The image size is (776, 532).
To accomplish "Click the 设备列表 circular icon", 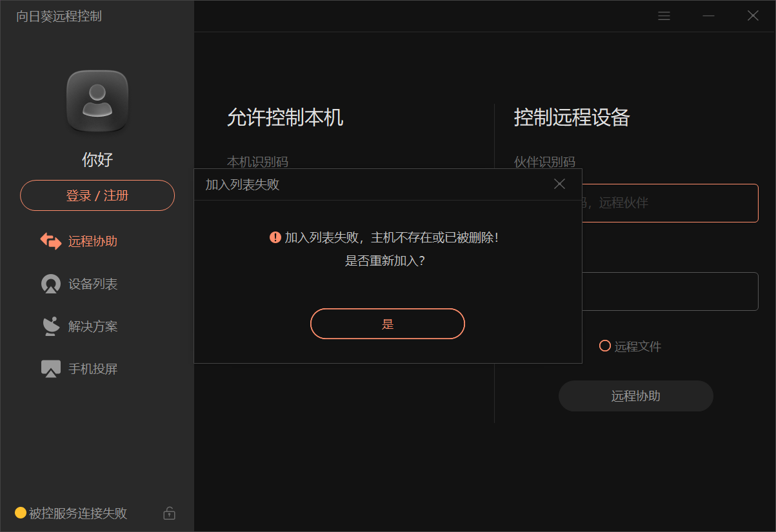I will coord(51,284).
